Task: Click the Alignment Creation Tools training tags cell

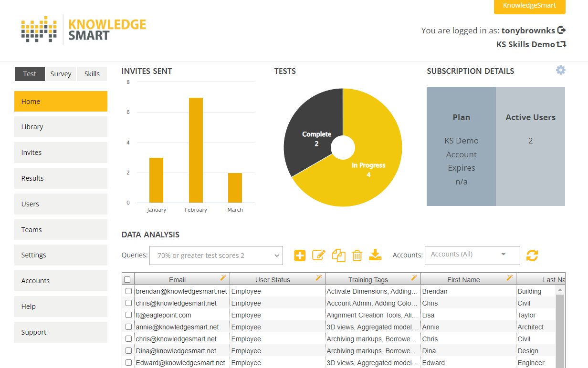Action: [x=373, y=315]
